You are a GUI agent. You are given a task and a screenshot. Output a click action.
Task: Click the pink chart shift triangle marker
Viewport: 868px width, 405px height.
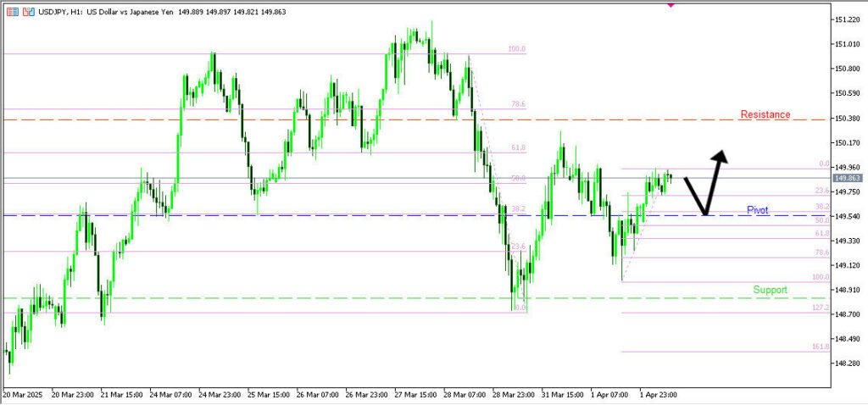(x=671, y=5)
